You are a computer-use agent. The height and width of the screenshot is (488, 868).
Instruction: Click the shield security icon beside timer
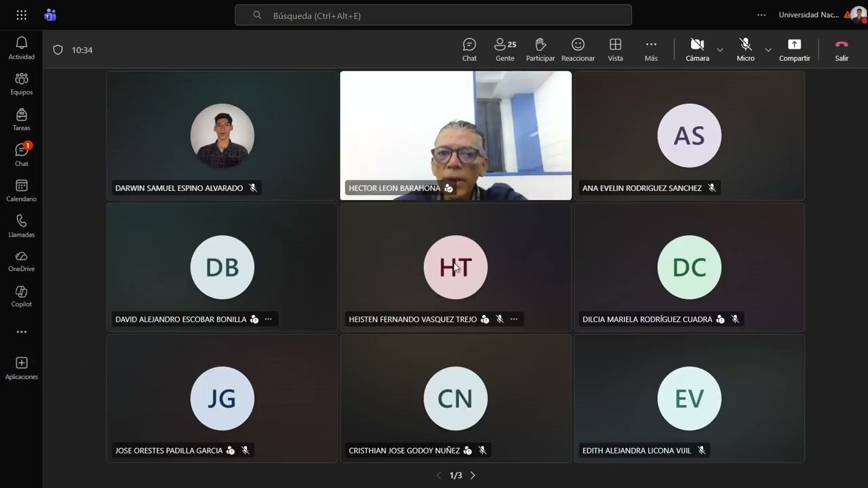pos(58,49)
